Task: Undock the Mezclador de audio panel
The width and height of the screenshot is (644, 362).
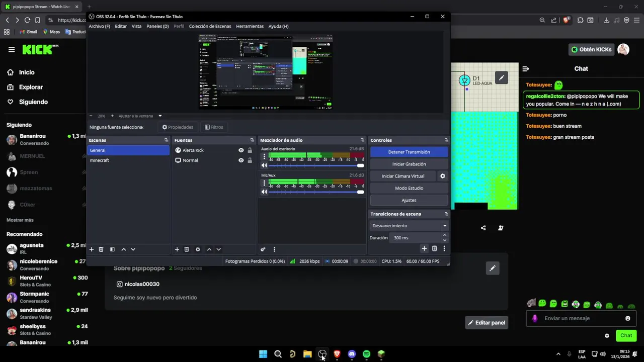Action: (362, 140)
